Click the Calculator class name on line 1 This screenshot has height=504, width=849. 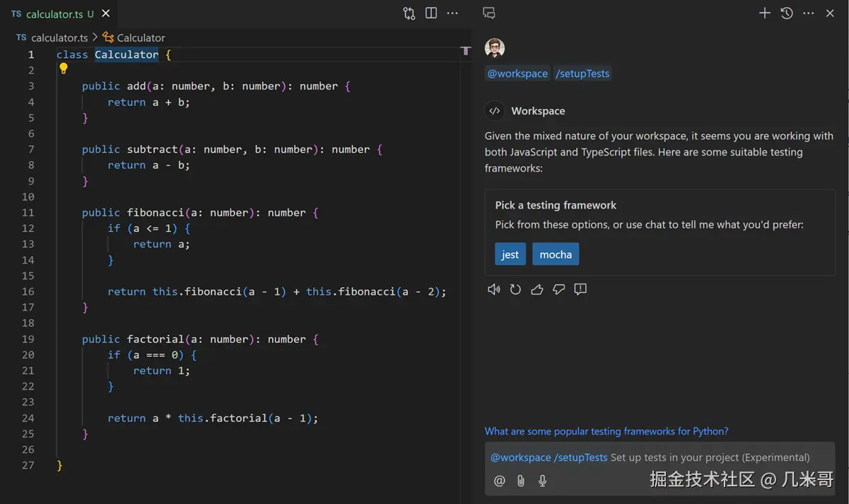(x=127, y=54)
